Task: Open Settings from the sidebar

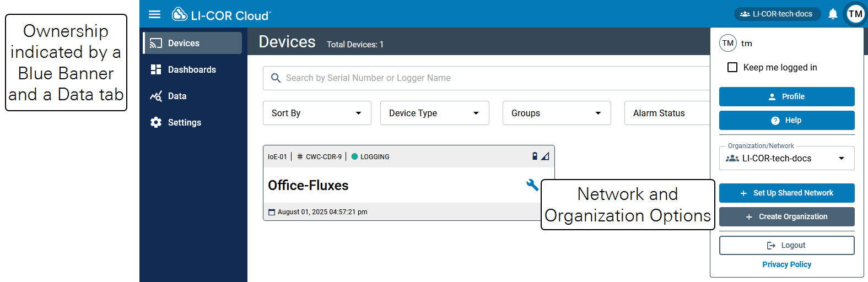Action: [x=184, y=122]
